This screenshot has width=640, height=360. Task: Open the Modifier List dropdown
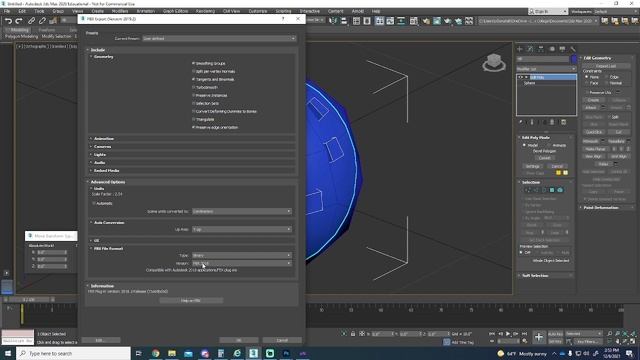(546, 69)
